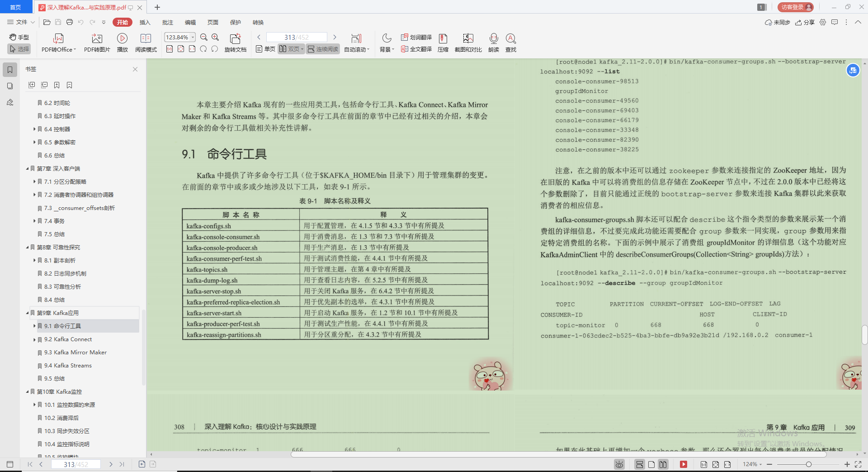The width and height of the screenshot is (868, 472).
Task: Click the 全文翻译 full-text translate icon
Action: point(415,49)
